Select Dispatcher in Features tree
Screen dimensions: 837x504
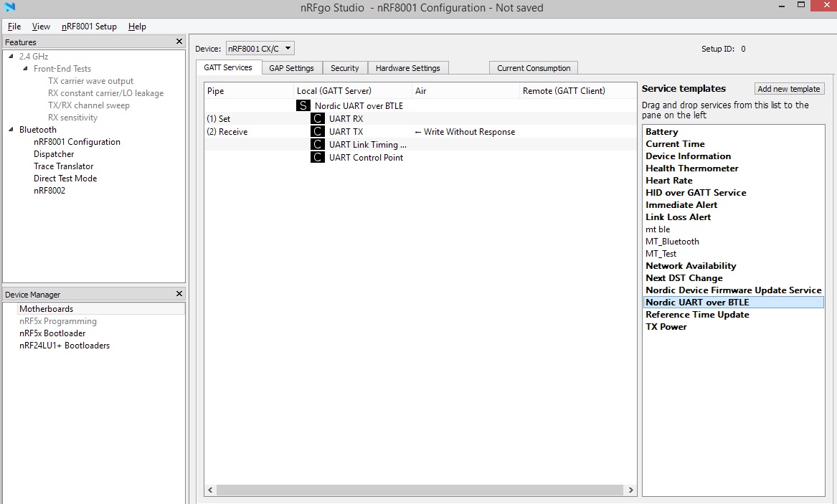[x=54, y=154]
